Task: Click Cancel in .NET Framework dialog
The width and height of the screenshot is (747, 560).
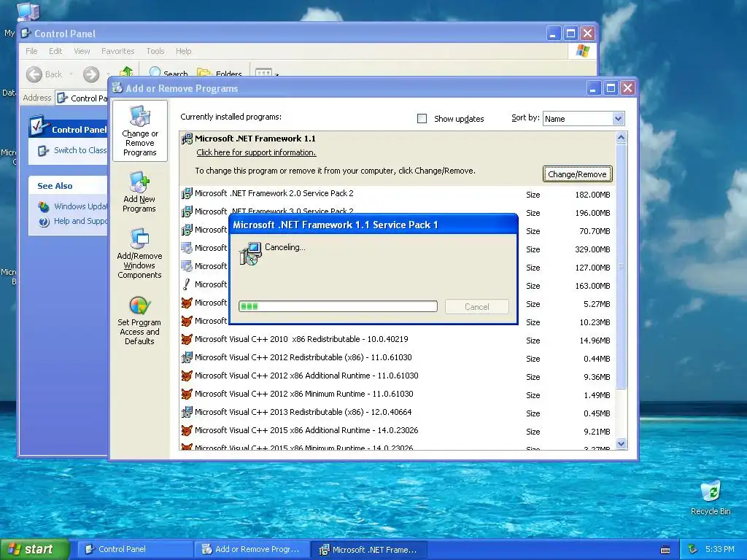Action: (x=477, y=307)
